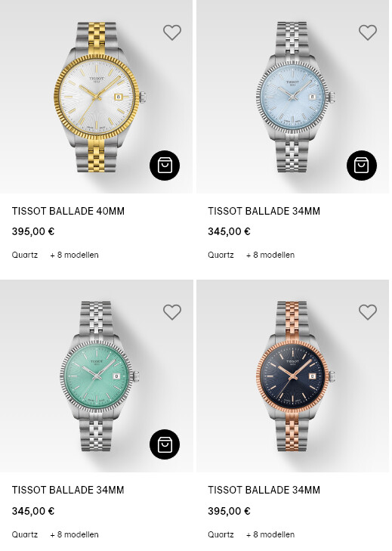
Task: Favorite the mint green Ballade 34MM watch
Action: [172, 312]
